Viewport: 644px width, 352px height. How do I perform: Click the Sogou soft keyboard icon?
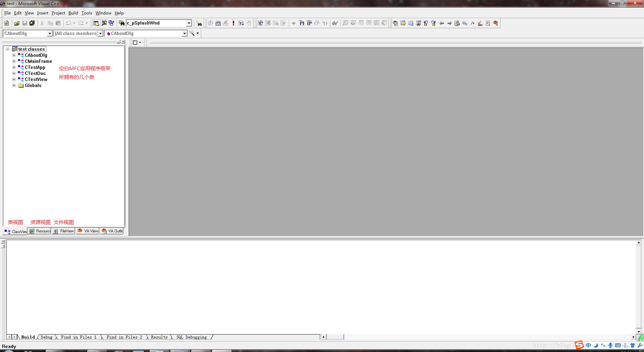click(618, 345)
